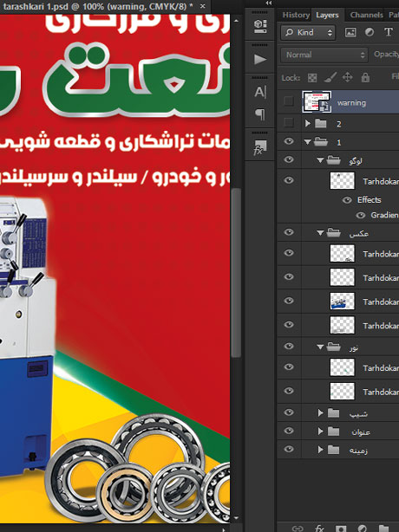Collapse panels double-arrow icon
The height and width of the screenshot is (532, 399).
[269, 3]
